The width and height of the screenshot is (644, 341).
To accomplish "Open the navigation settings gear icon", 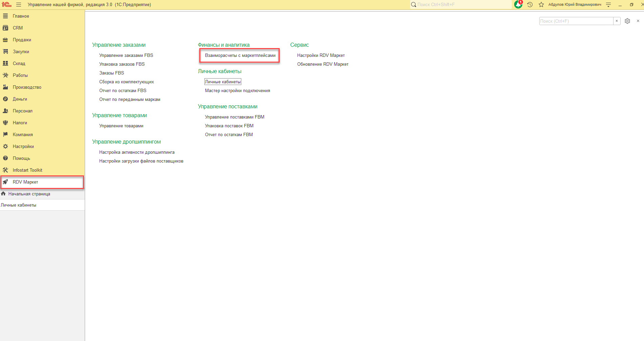I will click(x=627, y=21).
